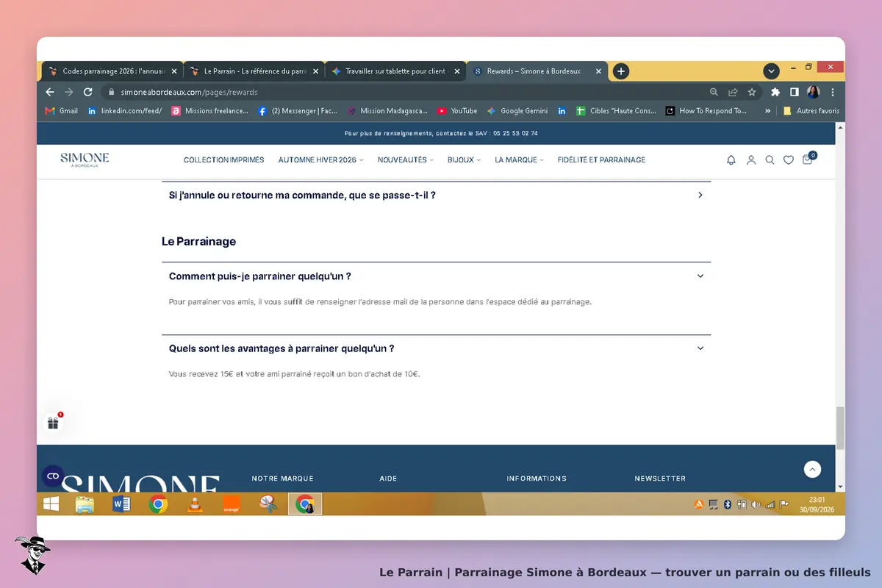
Task: Open the shopping cart icon
Action: [808, 159]
